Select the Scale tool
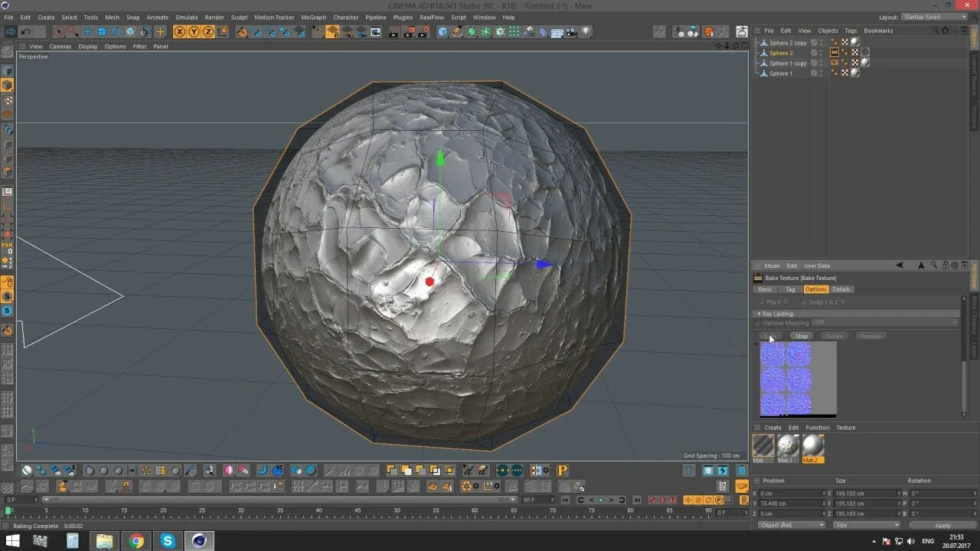The image size is (980, 551). coord(101,31)
